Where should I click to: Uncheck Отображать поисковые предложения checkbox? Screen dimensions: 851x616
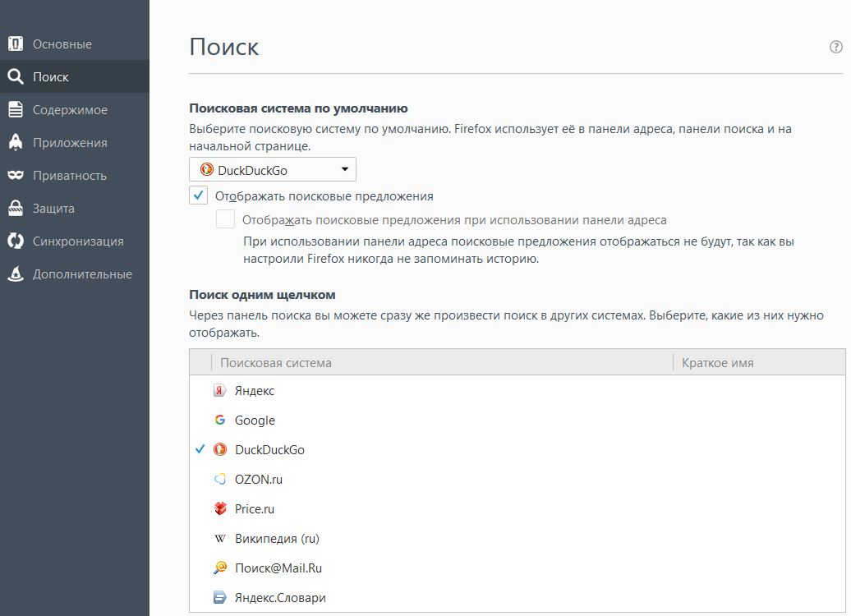click(199, 196)
